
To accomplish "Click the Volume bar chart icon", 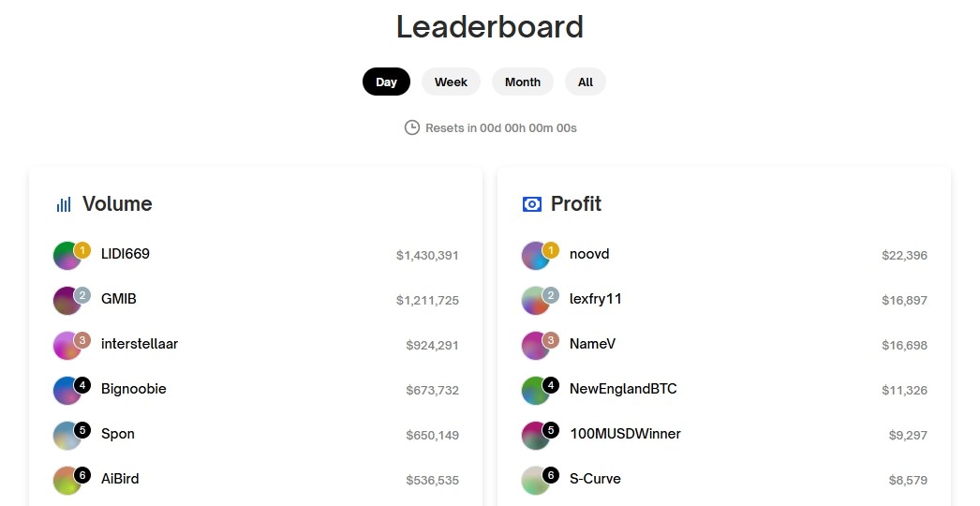I will (64, 204).
